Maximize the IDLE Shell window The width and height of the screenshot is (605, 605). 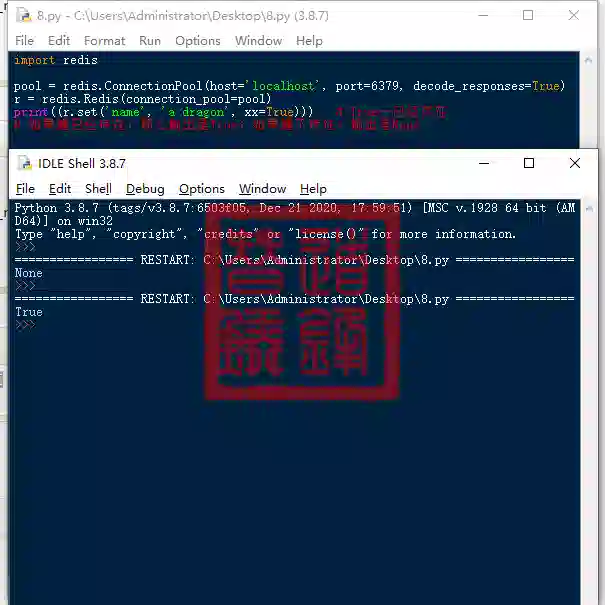pos(529,163)
